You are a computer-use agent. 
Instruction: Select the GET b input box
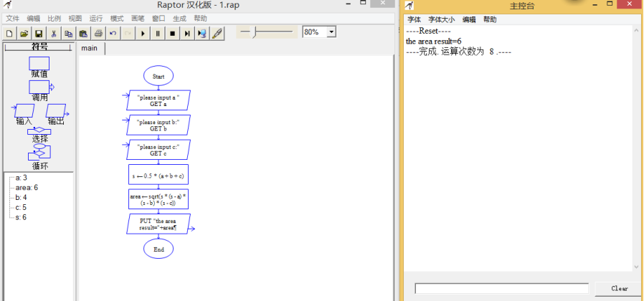[x=158, y=125]
